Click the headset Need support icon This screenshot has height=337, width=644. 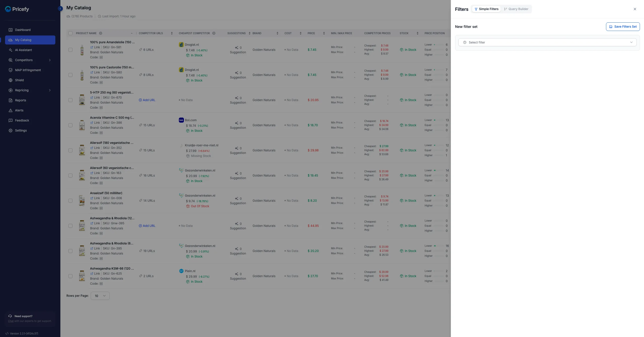point(10,316)
